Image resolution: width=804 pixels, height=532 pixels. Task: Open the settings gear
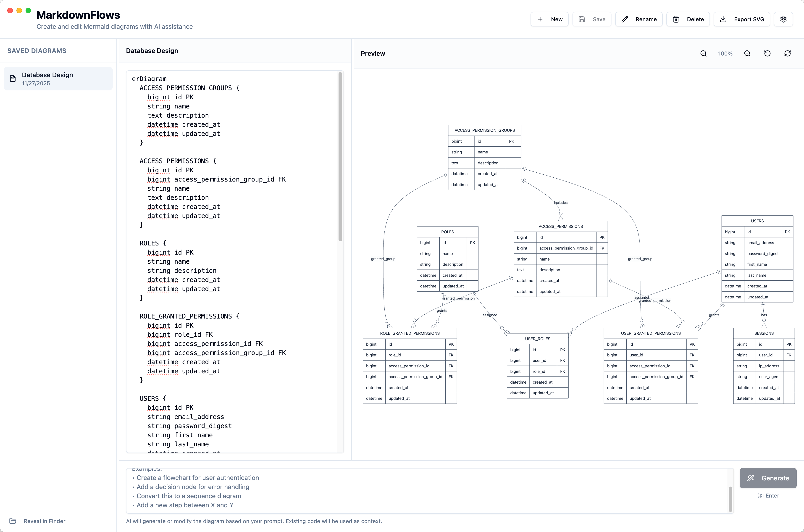tap(783, 19)
